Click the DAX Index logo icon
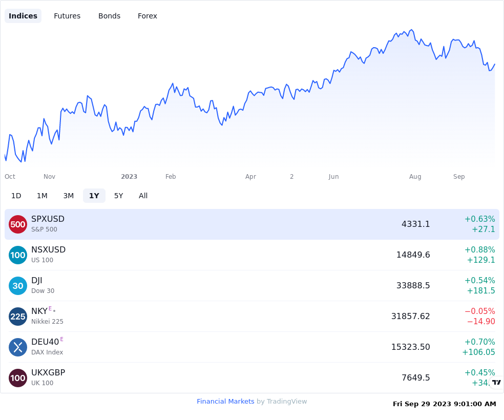504x420 pixels. pyautogui.click(x=18, y=347)
